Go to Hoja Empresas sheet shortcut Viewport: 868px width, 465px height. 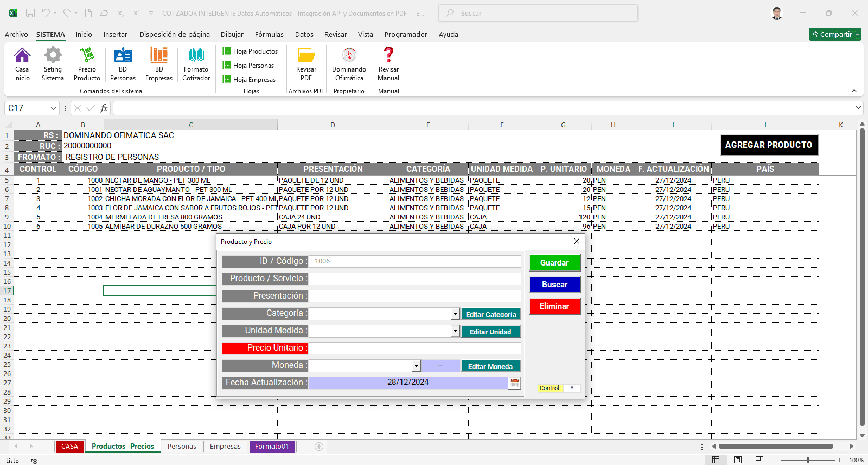(x=249, y=80)
